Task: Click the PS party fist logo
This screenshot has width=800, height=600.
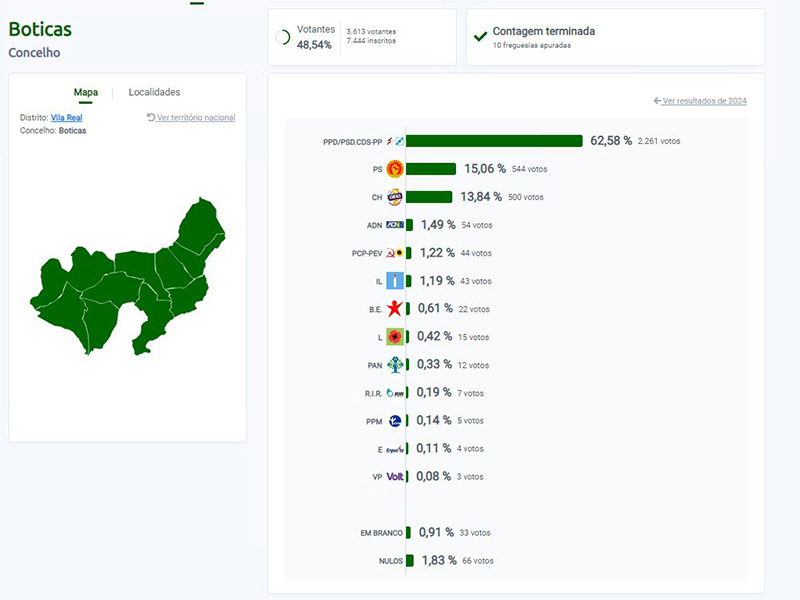Action: (x=395, y=169)
